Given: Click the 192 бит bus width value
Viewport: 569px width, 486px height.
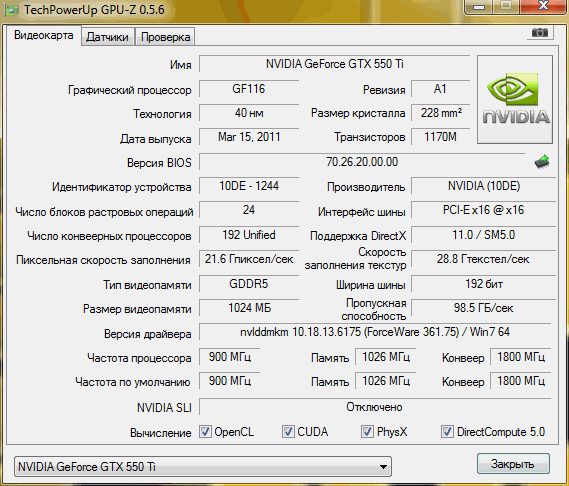Looking at the screenshot, I should (x=483, y=284).
